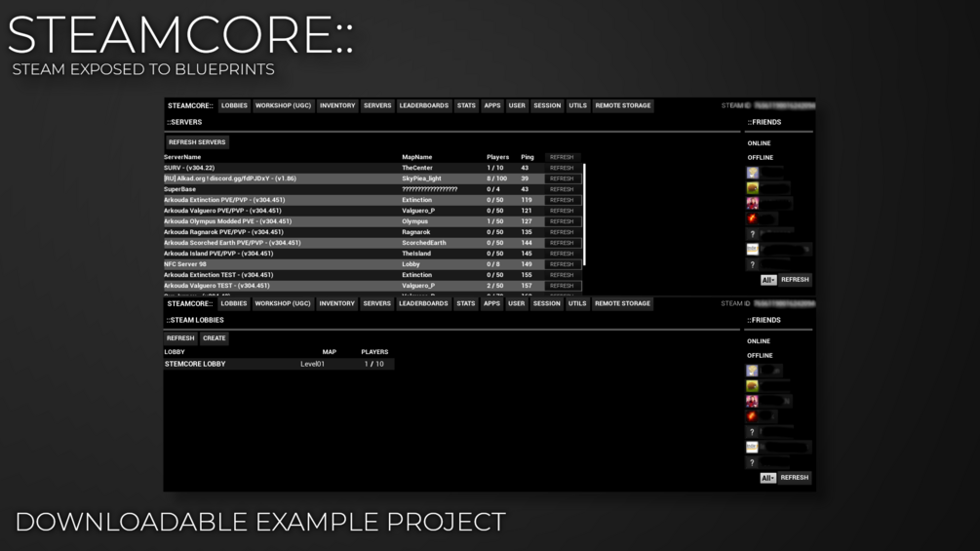Screen dimensions: 980x551
Task: Open the All filter dropdown in lower Friends panel
Action: pyautogui.click(x=767, y=478)
